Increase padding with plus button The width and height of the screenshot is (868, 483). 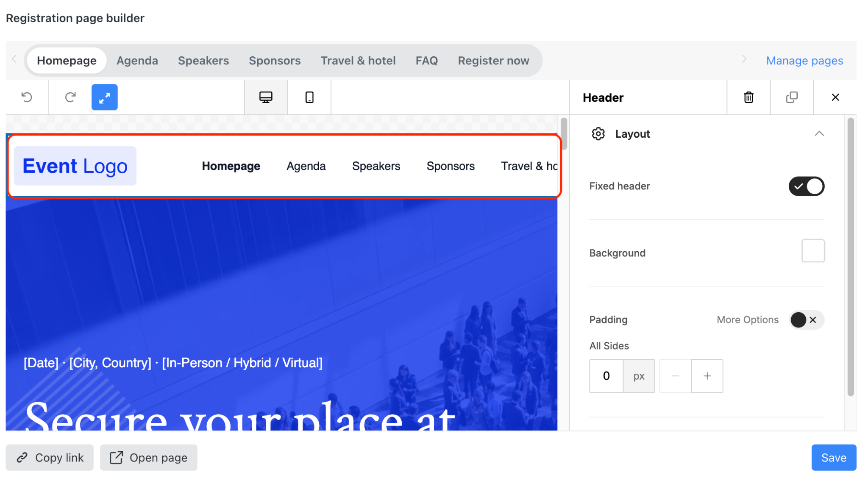click(707, 376)
